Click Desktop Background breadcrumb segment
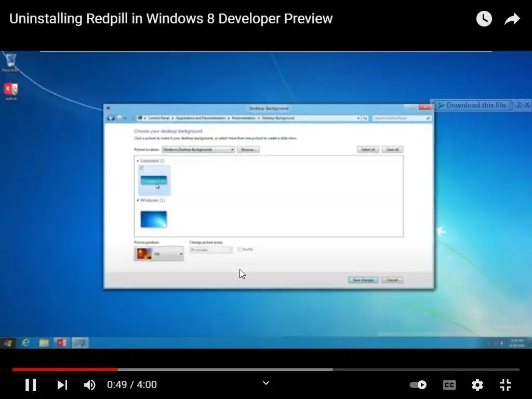The image size is (532, 399). 278,118
